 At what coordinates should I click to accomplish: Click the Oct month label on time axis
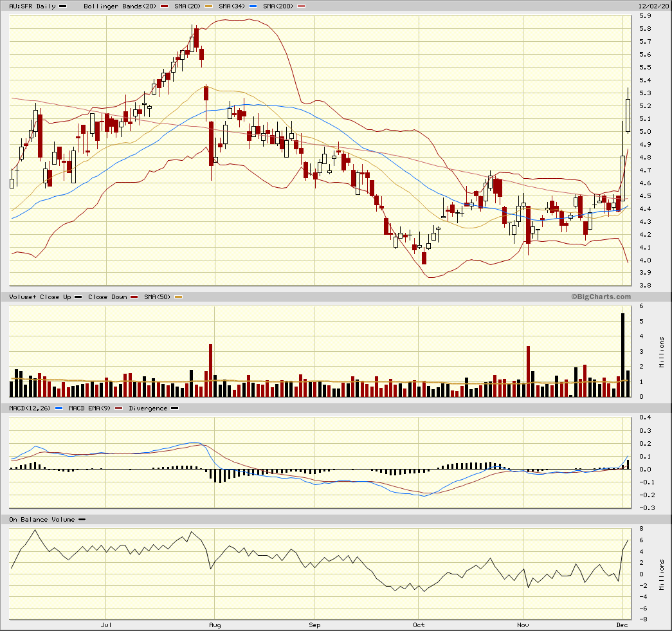pos(419,625)
